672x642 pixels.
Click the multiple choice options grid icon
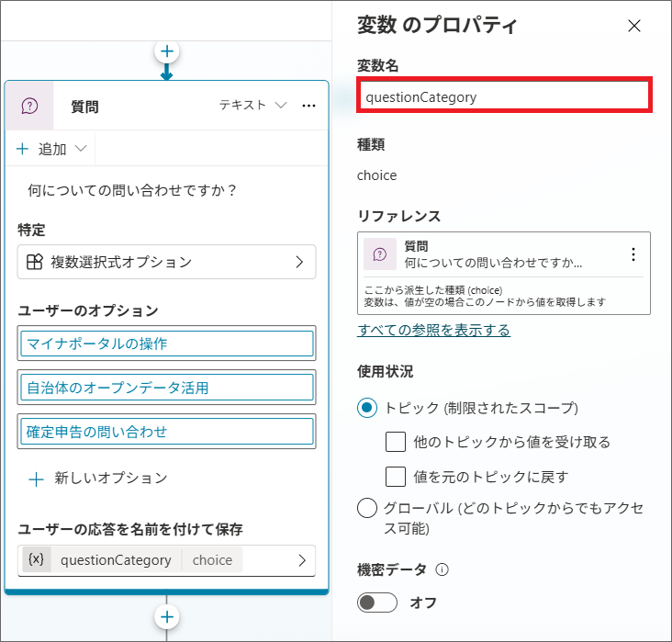point(34,262)
